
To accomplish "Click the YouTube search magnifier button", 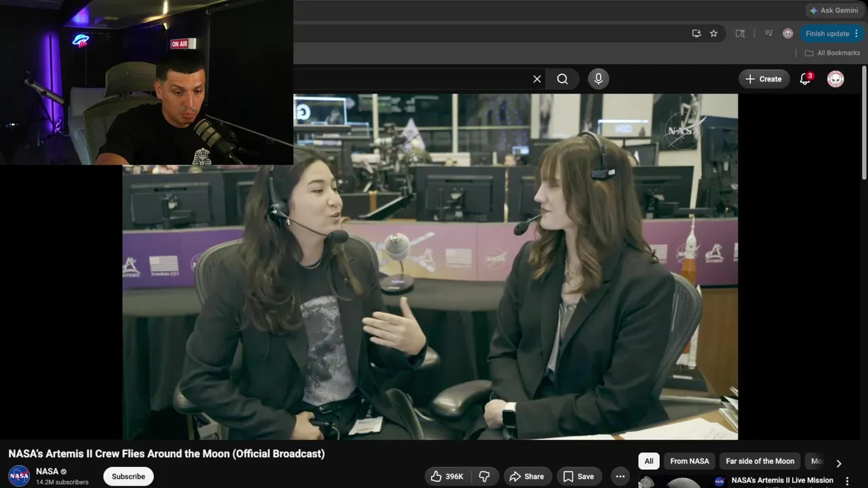I will pyautogui.click(x=563, y=79).
